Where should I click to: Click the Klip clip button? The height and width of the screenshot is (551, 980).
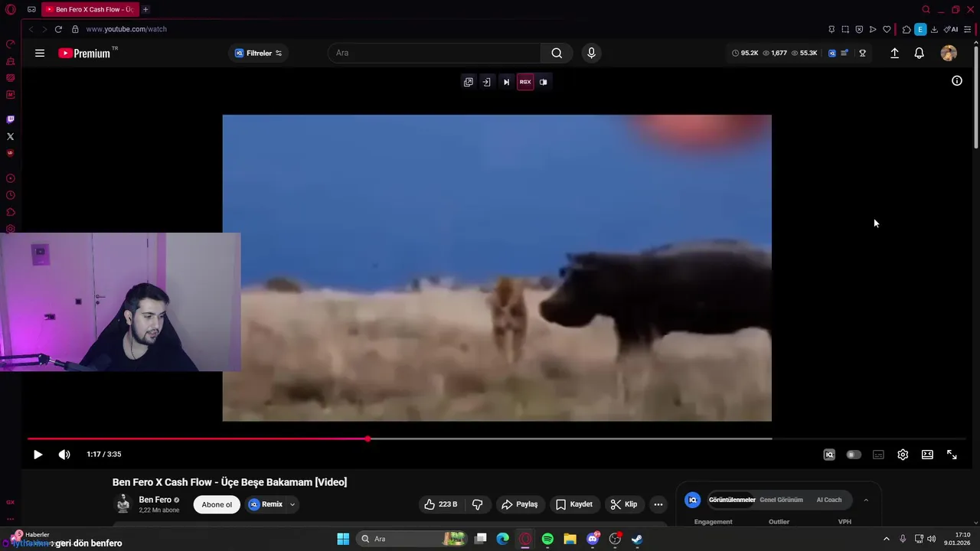point(623,504)
